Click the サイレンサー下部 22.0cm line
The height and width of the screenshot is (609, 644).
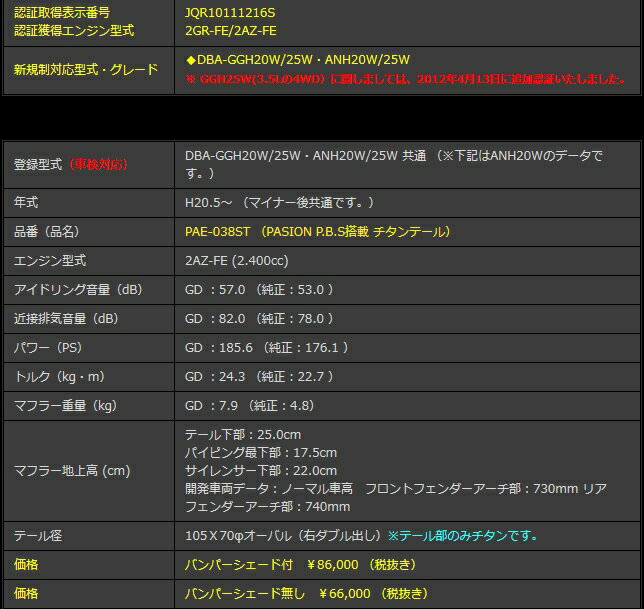[x=261, y=470]
